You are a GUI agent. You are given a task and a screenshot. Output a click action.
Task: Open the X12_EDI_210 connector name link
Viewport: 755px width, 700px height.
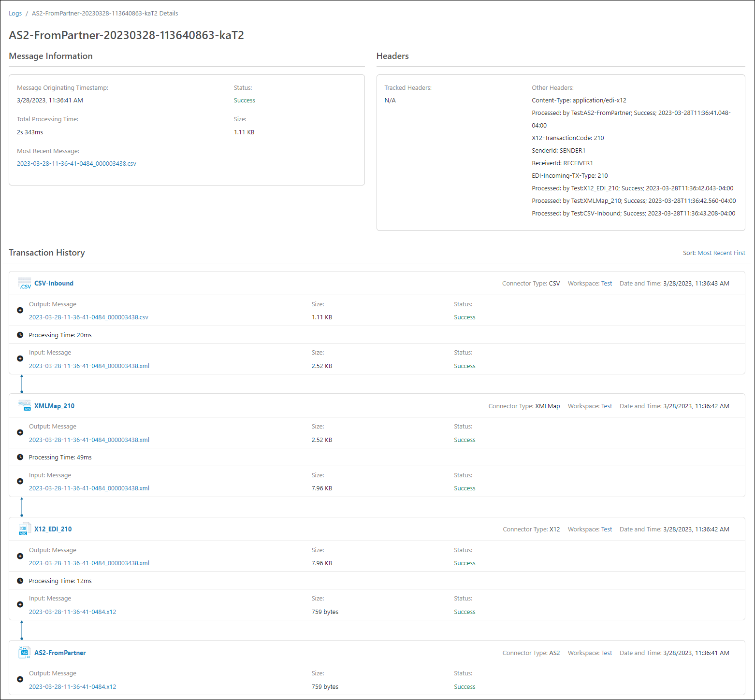pyautogui.click(x=53, y=529)
